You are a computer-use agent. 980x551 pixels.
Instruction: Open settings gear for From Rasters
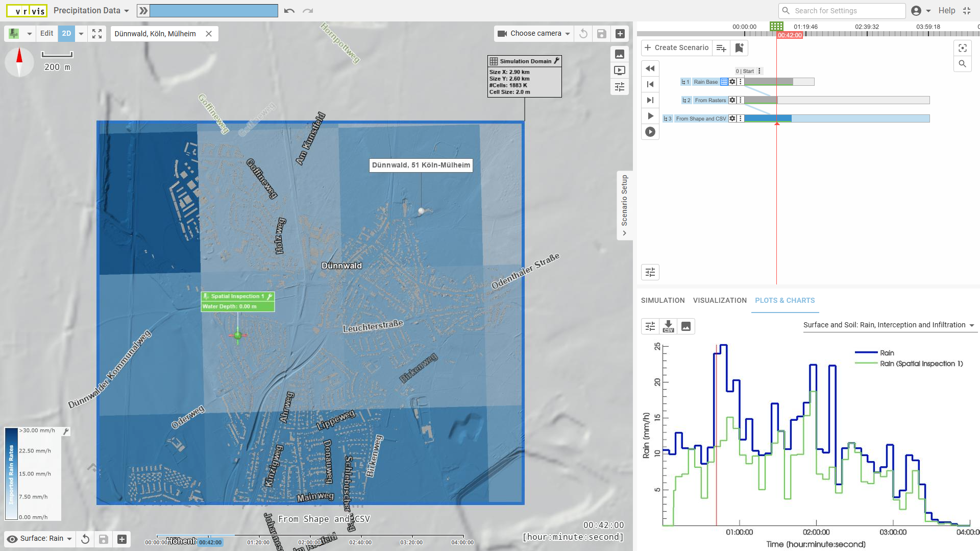tap(732, 100)
